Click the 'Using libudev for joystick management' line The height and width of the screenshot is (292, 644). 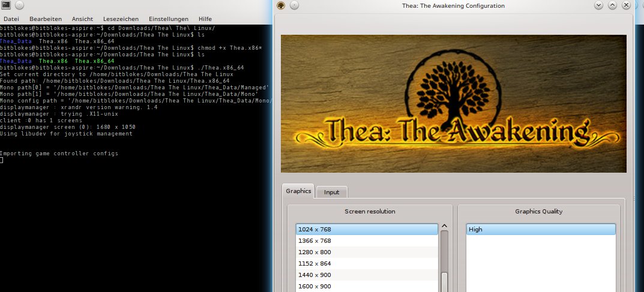[66, 134]
